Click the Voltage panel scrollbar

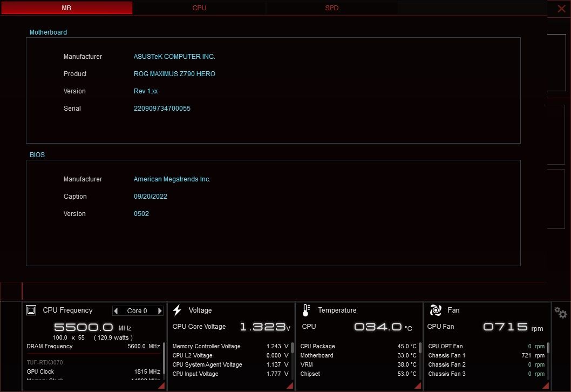[292, 348]
